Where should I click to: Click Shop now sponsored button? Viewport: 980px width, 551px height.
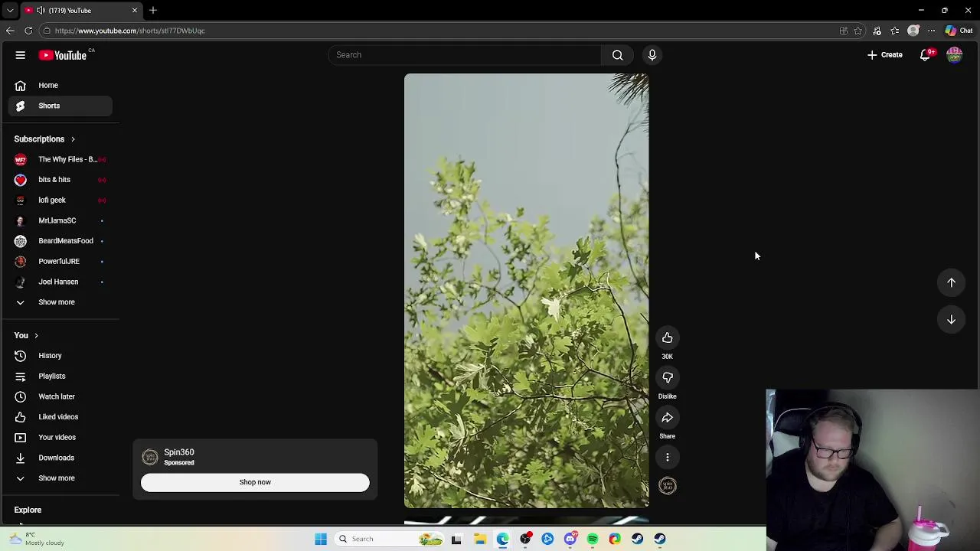pyautogui.click(x=255, y=482)
